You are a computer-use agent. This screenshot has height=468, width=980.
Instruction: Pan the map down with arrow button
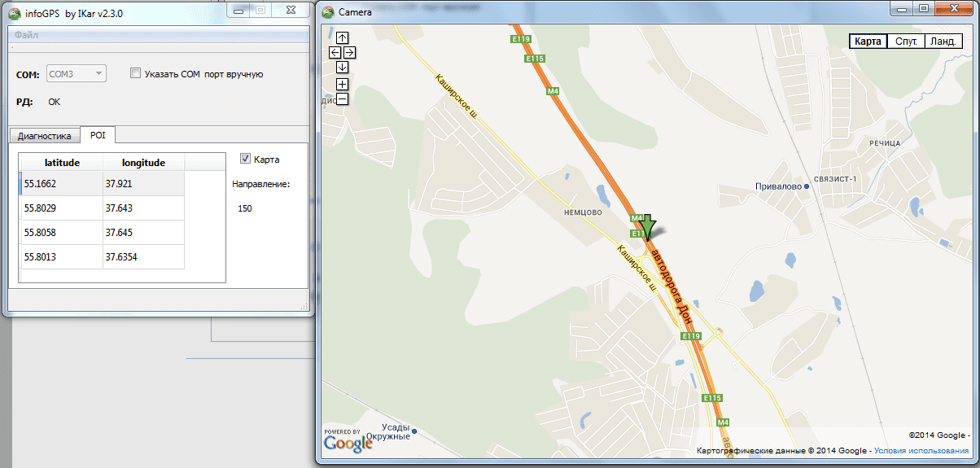(x=343, y=67)
